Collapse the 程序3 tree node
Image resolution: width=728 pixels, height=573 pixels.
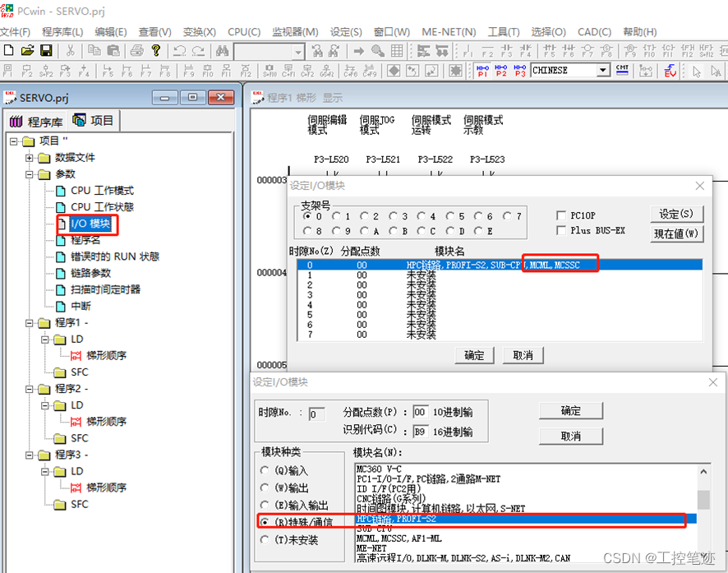(30, 455)
